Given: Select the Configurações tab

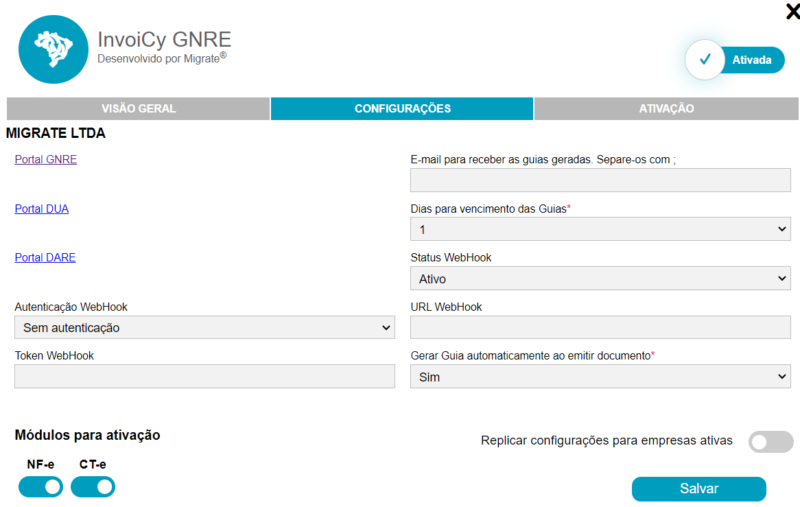Looking at the screenshot, I should (402, 108).
